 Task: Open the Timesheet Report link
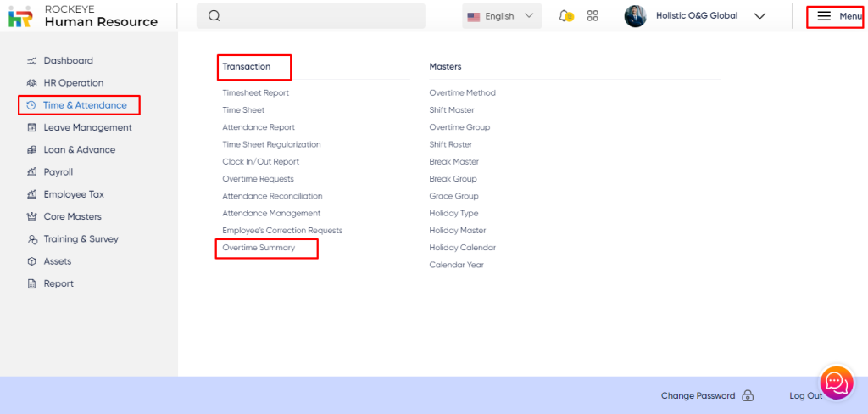255,93
